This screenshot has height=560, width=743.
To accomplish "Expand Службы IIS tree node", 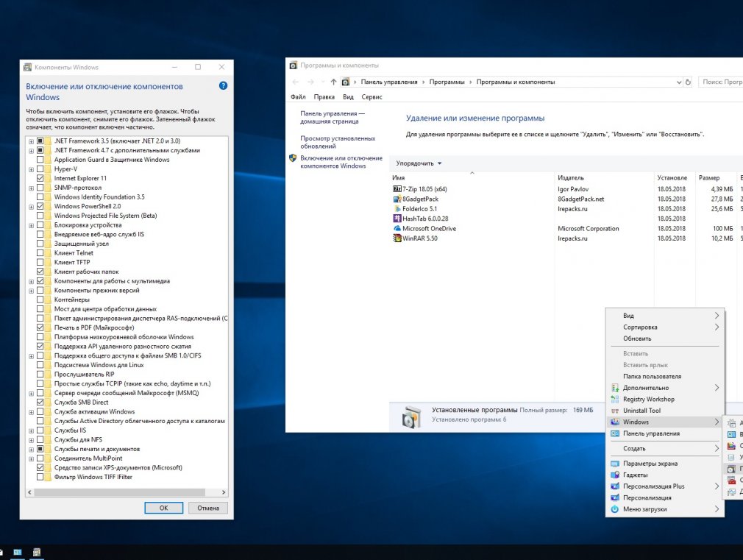I will (x=32, y=430).
